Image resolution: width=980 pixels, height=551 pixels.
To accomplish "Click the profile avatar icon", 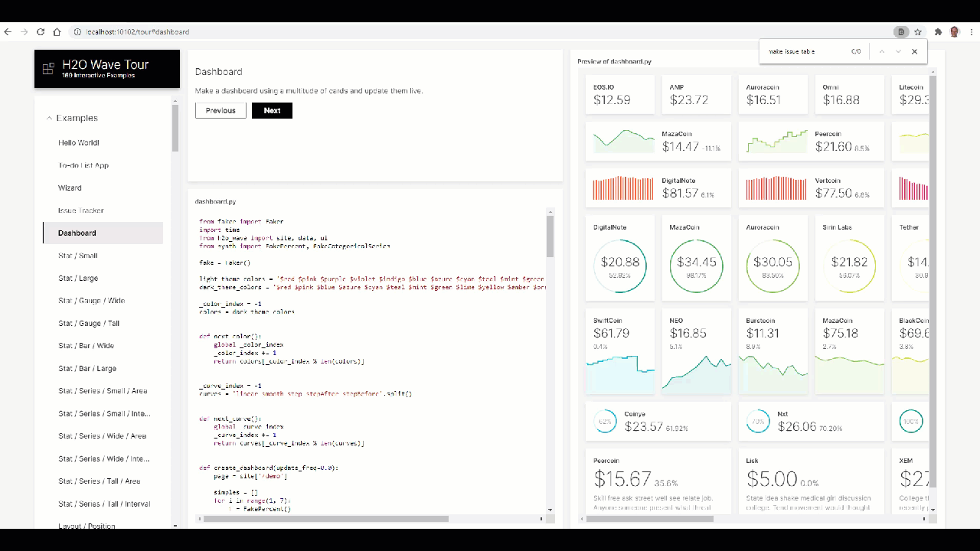I will (x=953, y=31).
